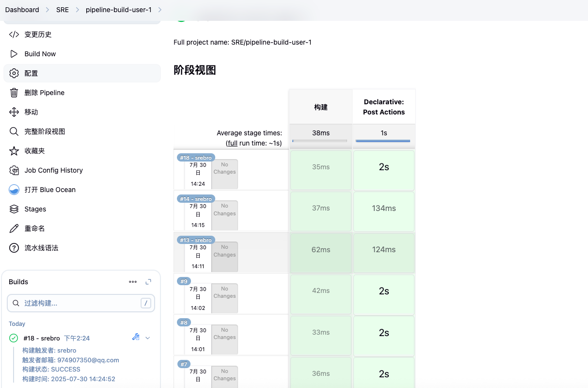Screen dimensions: 588x388
Task: Click the Build Now play icon
Action: point(14,54)
